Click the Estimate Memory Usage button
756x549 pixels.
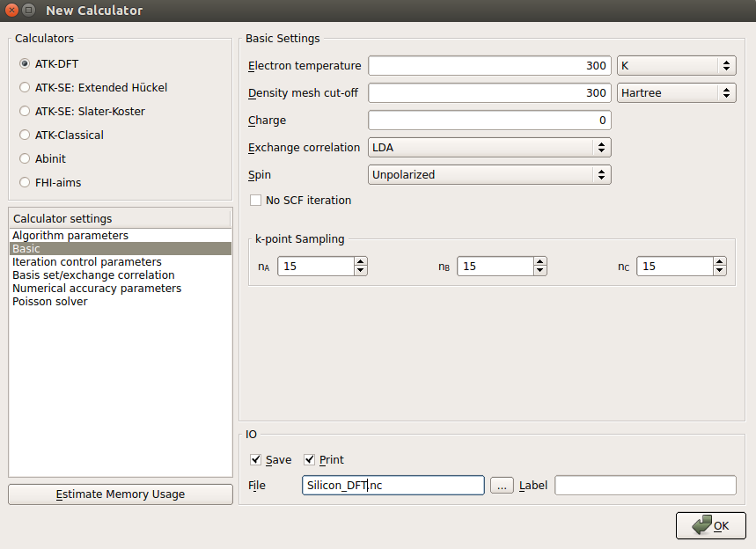[x=120, y=494]
